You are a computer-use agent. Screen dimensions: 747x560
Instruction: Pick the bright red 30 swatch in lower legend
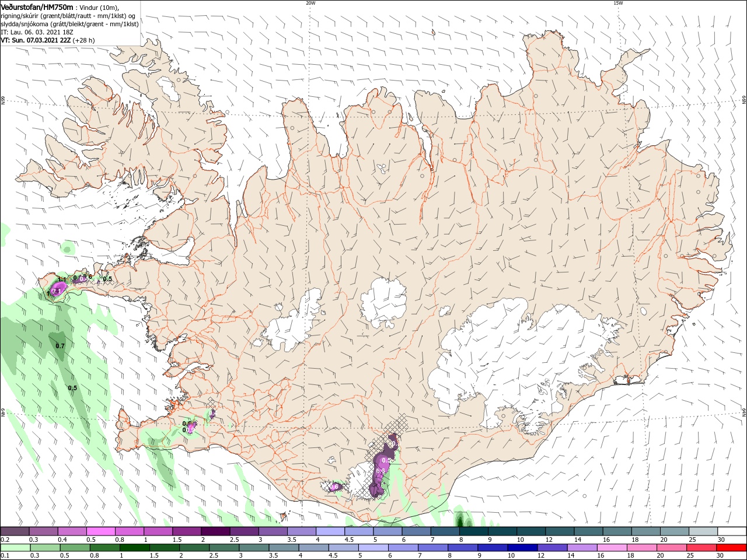tap(731, 548)
